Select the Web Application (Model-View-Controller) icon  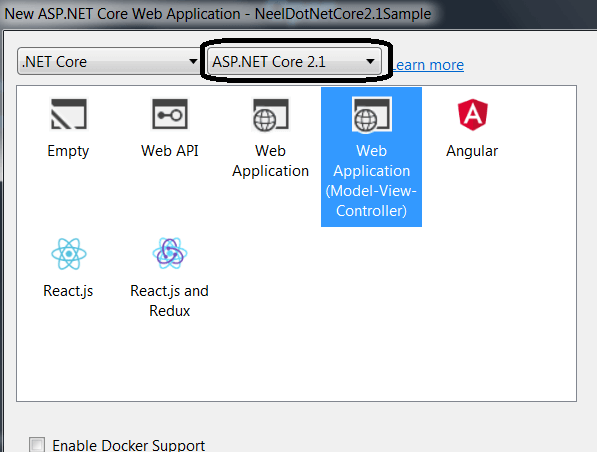(372, 115)
